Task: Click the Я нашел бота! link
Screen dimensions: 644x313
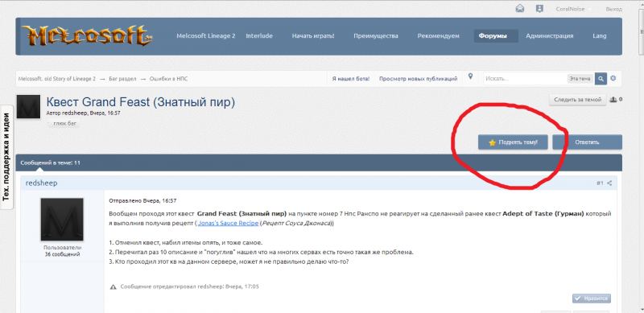Action: (x=351, y=79)
